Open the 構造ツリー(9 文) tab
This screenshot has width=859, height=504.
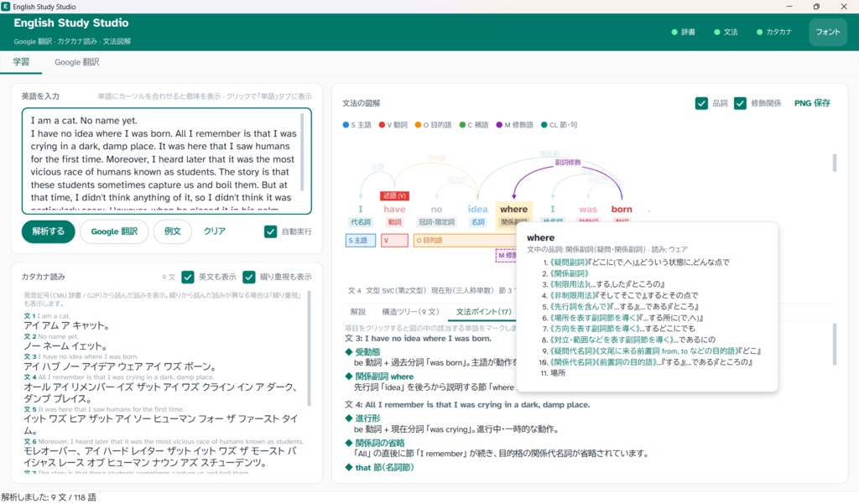click(x=410, y=312)
